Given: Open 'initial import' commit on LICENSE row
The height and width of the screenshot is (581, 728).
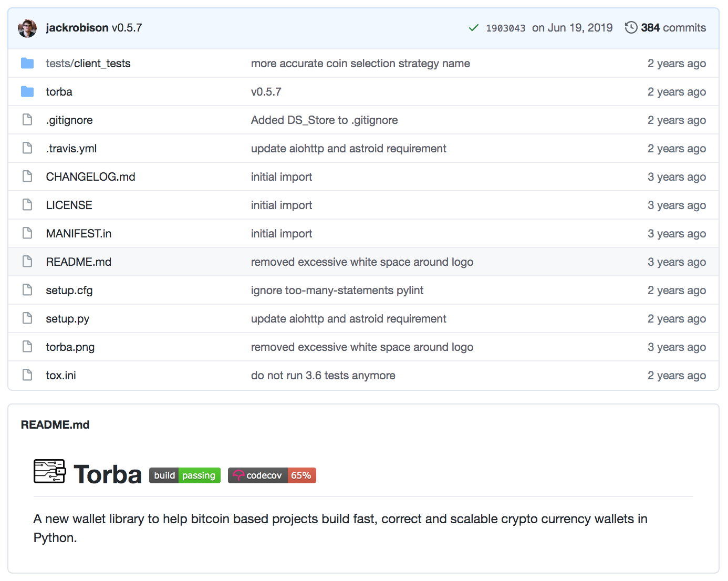Looking at the screenshot, I should [x=282, y=205].
